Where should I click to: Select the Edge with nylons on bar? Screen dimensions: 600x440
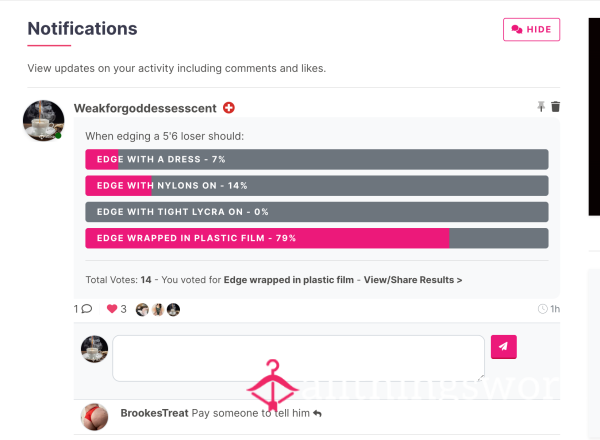(x=317, y=186)
